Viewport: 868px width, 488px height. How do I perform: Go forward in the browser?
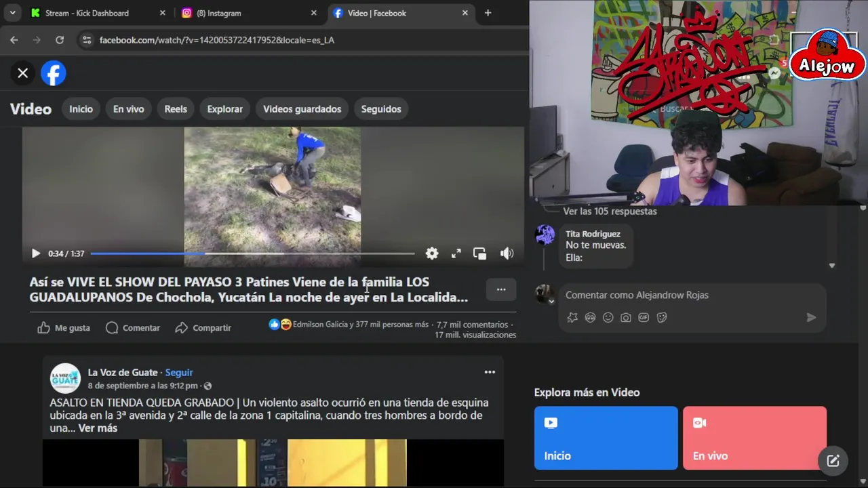click(x=37, y=40)
